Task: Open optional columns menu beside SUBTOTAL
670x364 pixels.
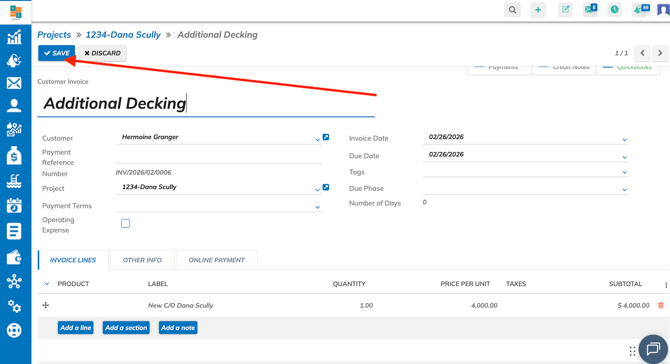Action: (666, 285)
